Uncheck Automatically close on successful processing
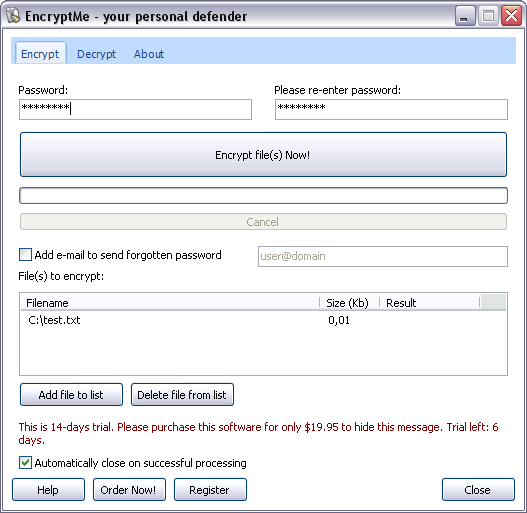This screenshot has height=513, width=527. tap(26, 463)
